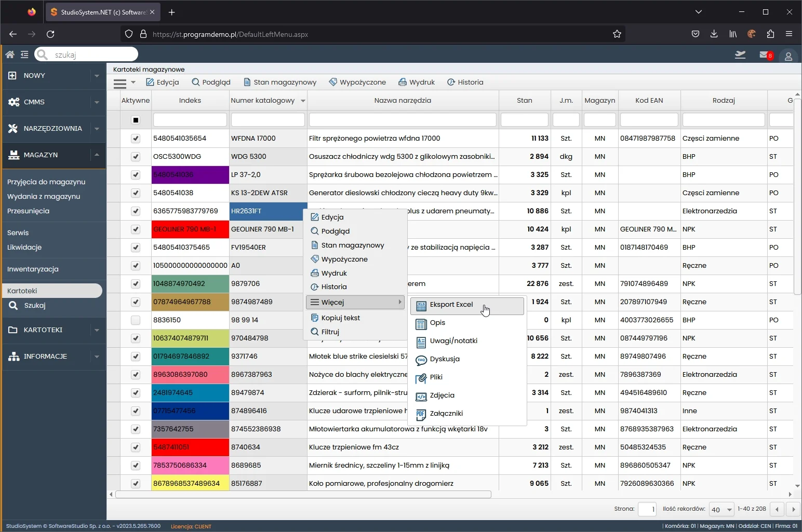Open the Inwentaryzacja sidebar link
The width and height of the screenshot is (802, 532).
pyautogui.click(x=33, y=269)
